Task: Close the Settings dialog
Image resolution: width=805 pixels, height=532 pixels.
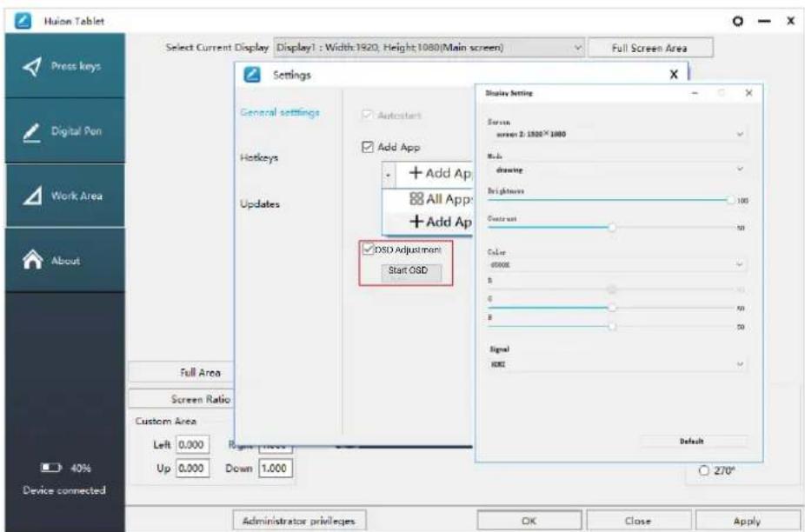Action: pyautogui.click(x=674, y=75)
